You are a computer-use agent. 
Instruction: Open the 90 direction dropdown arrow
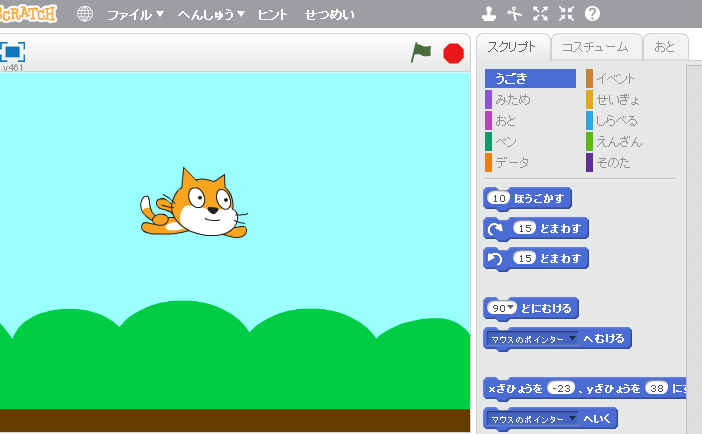pos(511,308)
